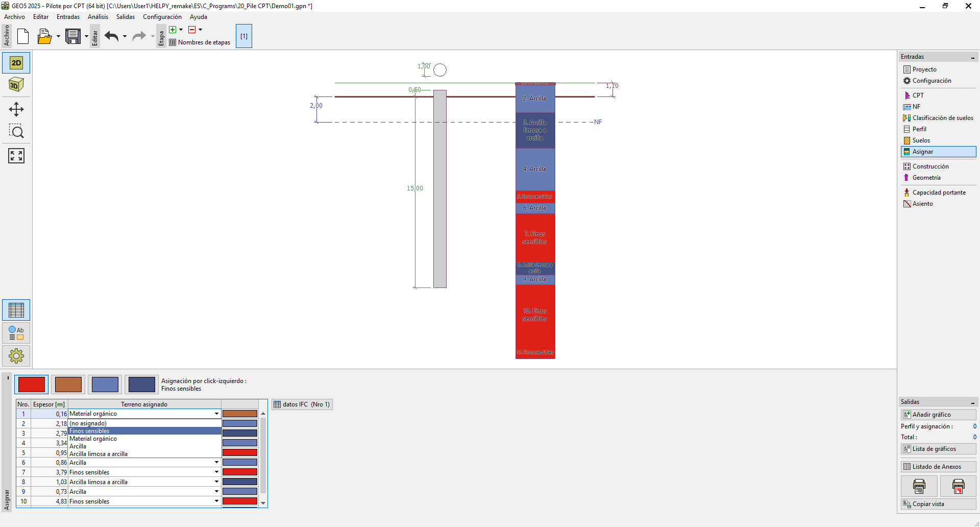Activate the 2D view button
The height and width of the screenshot is (527, 980).
pos(16,63)
